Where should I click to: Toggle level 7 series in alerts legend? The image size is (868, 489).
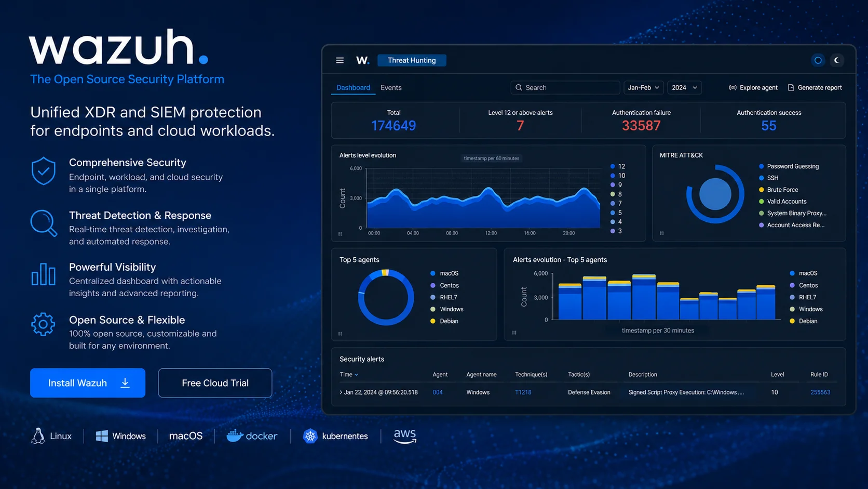coord(616,203)
